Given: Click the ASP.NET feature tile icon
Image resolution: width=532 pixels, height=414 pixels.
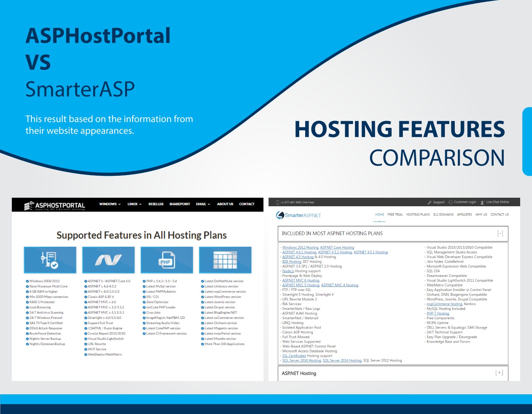Looking at the screenshot, I should (108, 260).
